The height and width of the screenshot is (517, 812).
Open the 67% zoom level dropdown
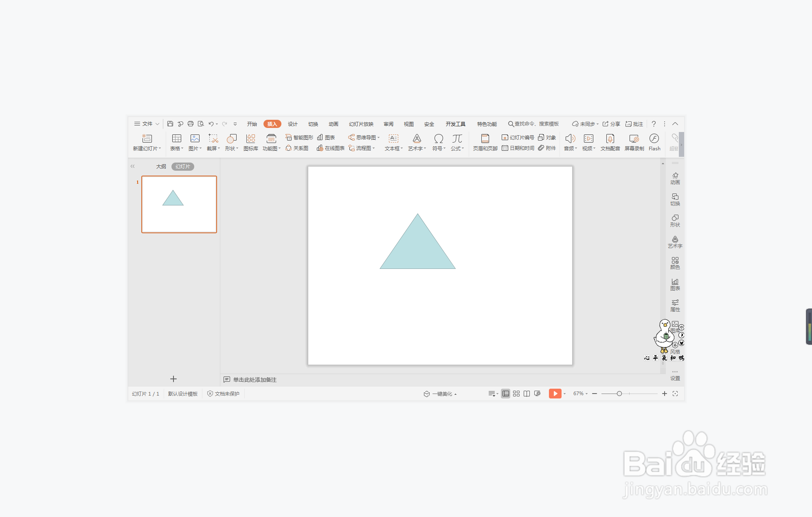580,394
